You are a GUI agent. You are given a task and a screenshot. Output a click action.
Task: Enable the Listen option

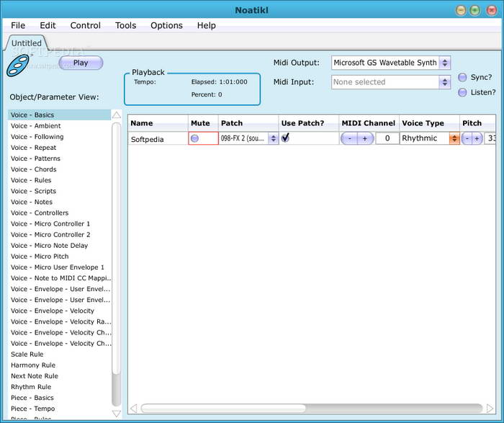pos(462,92)
